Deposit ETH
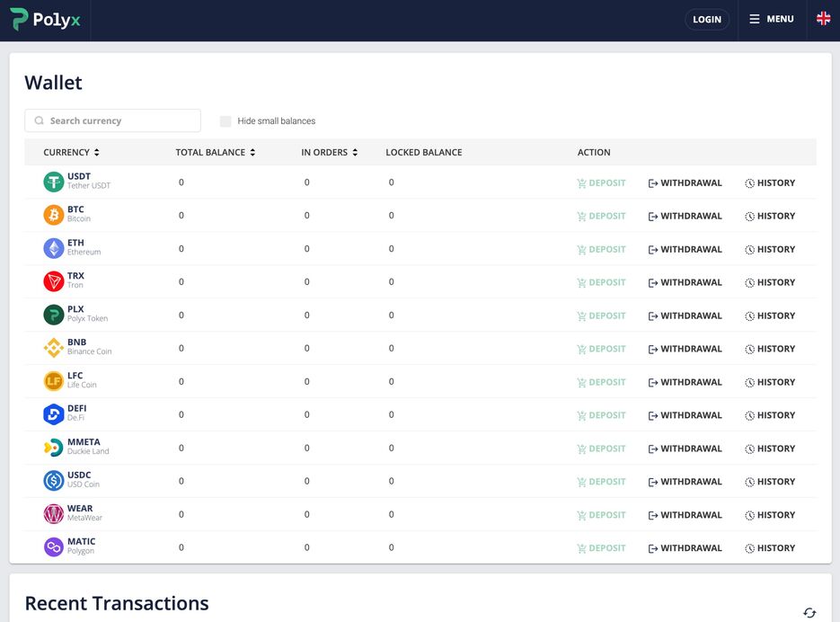 coord(601,249)
